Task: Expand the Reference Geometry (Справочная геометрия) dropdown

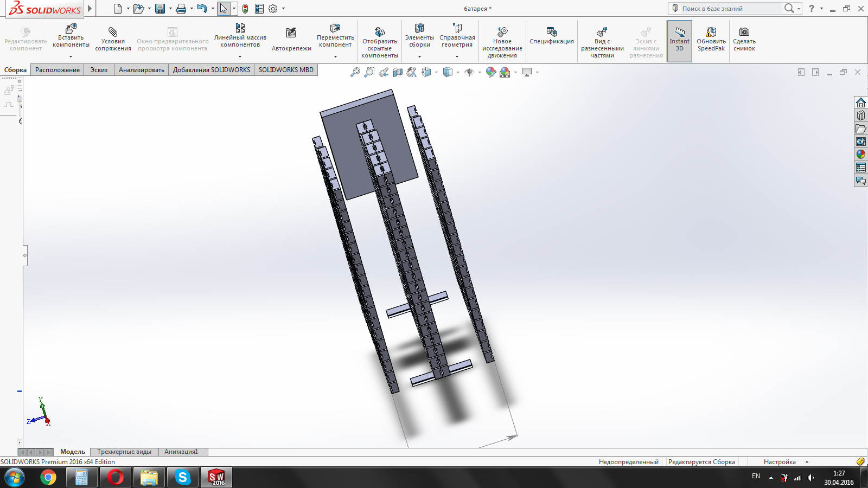Action: pos(457,56)
